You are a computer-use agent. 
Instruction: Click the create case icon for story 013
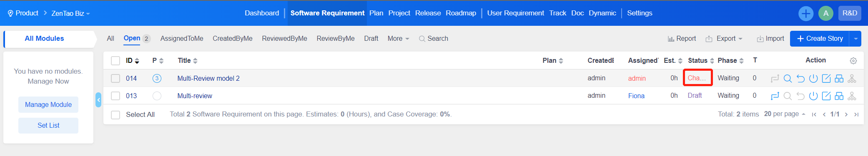pyautogui.click(x=839, y=96)
